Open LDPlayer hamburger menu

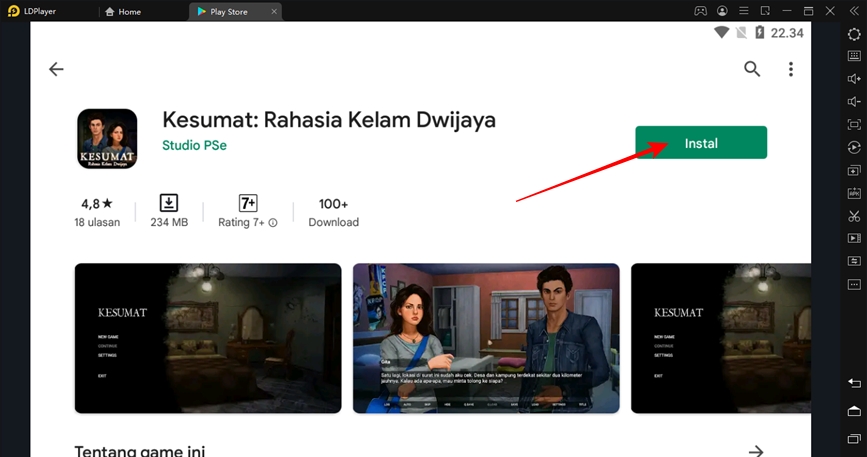coord(744,11)
